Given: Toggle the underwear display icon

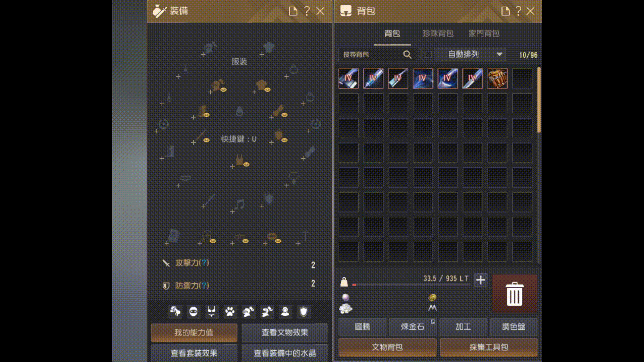Looking at the screenshot, I should (211, 312).
